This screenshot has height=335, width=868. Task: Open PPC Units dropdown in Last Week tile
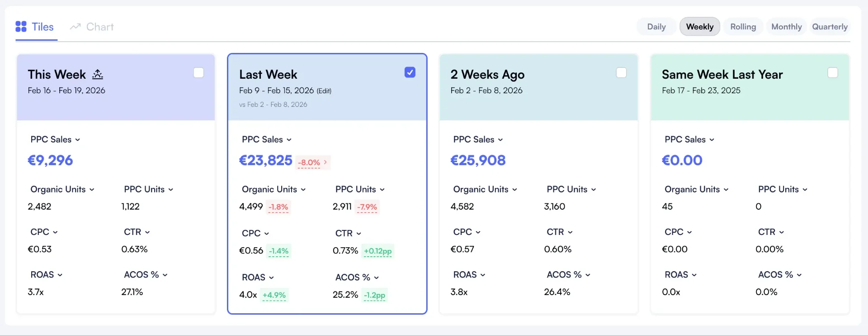coord(360,189)
